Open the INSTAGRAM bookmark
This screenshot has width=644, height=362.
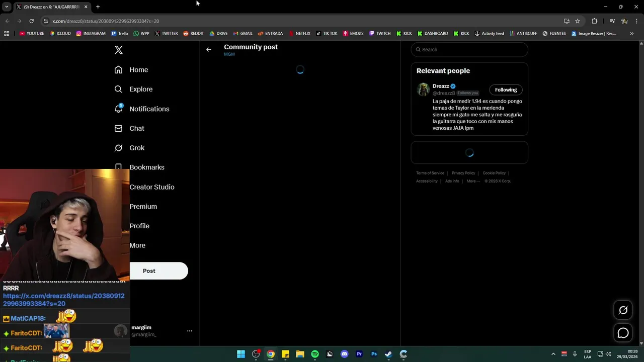pyautogui.click(x=91, y=34)
